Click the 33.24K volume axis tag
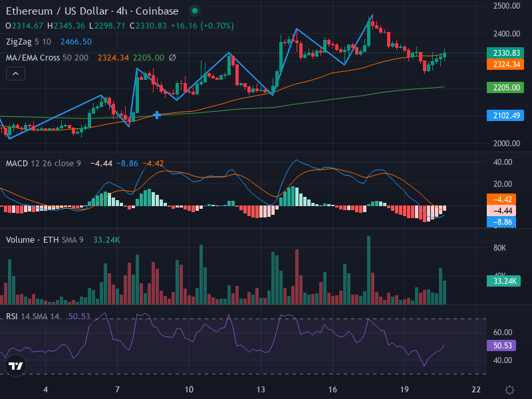Image resolution: width=532 pixels, height=399 pixels. (503, 281)
